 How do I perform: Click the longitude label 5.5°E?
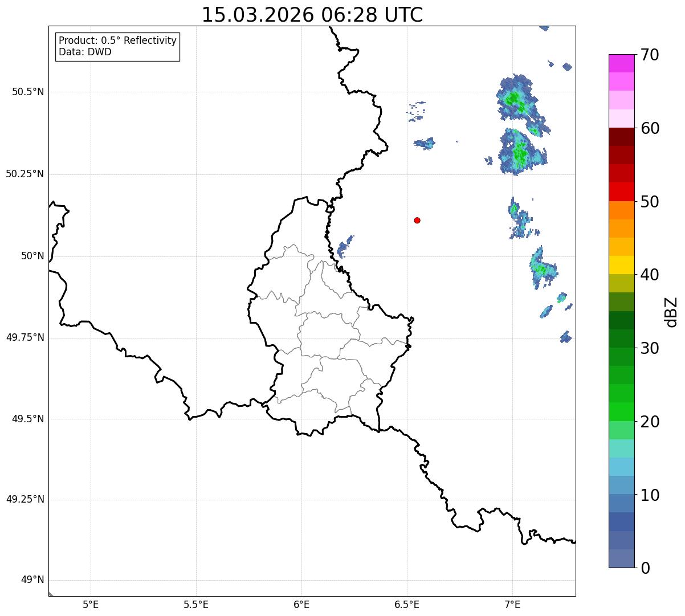(x=196, y=604)
